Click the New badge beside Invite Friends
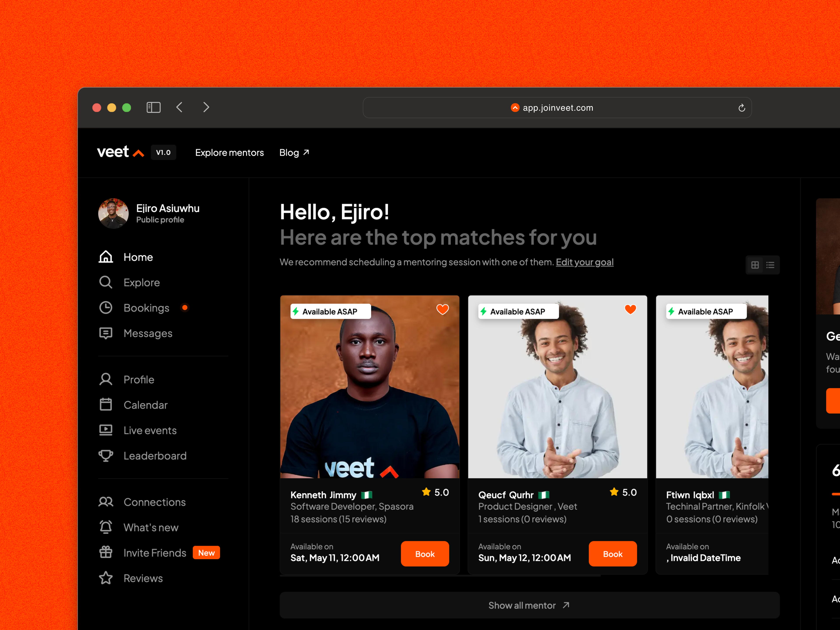 pos(206,553)
